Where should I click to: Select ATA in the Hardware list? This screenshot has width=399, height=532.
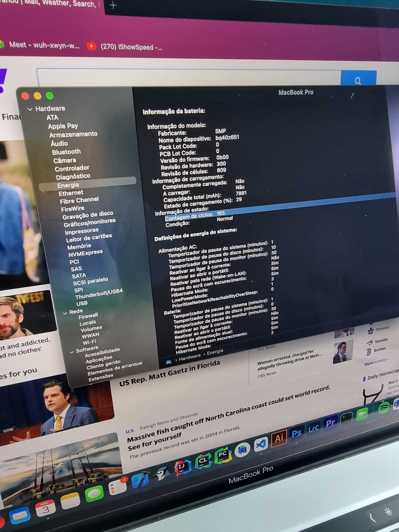[x=52, y=118]
